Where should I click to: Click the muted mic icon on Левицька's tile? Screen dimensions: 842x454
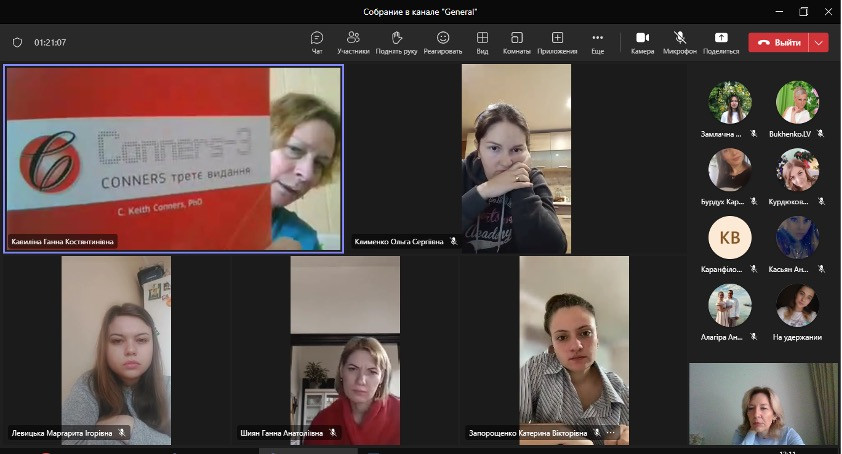click(122, 433)
